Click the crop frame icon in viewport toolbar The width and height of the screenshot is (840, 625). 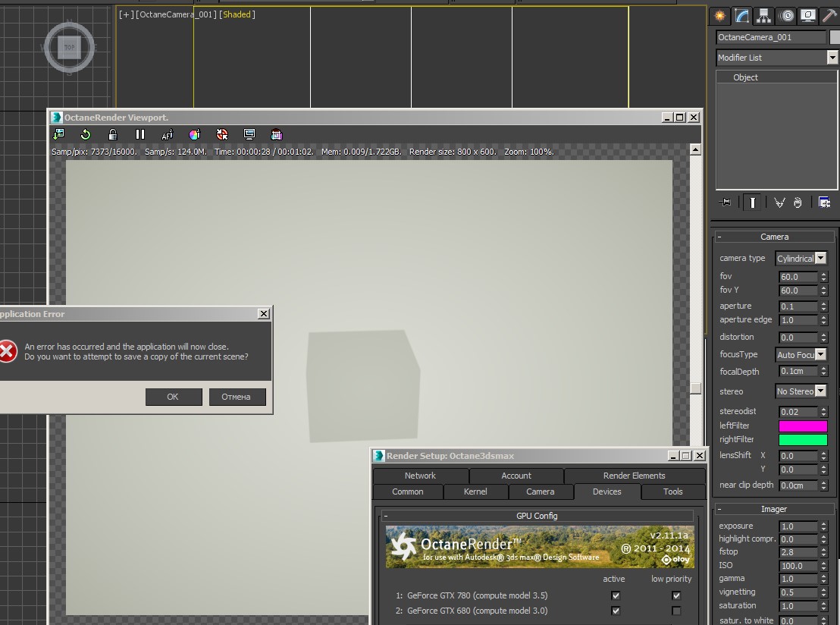(x=277, y=134)
